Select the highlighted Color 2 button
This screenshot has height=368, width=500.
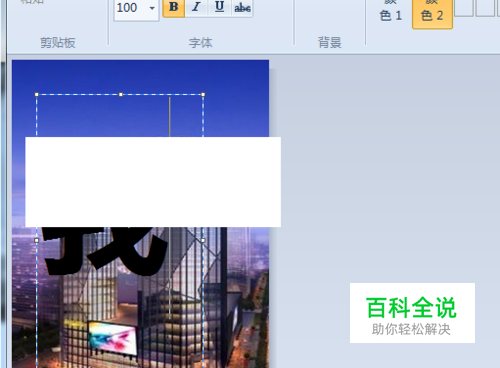pyautogui.click(x=432, y=13)
